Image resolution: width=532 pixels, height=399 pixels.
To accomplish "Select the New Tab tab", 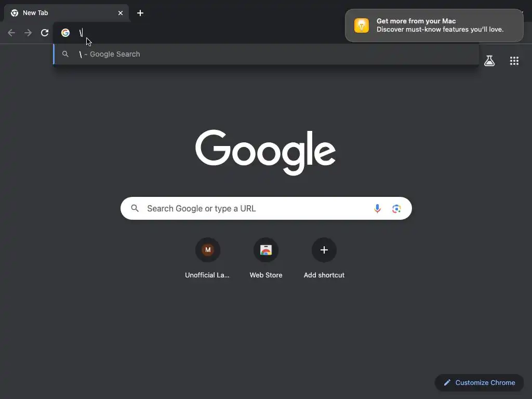I will click(67, 13).
